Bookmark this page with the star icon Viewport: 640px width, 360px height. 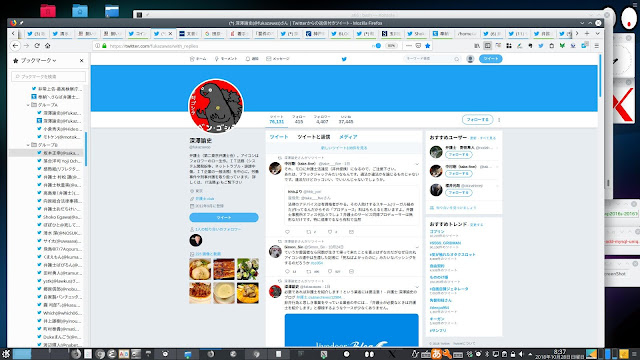point(427,46)
